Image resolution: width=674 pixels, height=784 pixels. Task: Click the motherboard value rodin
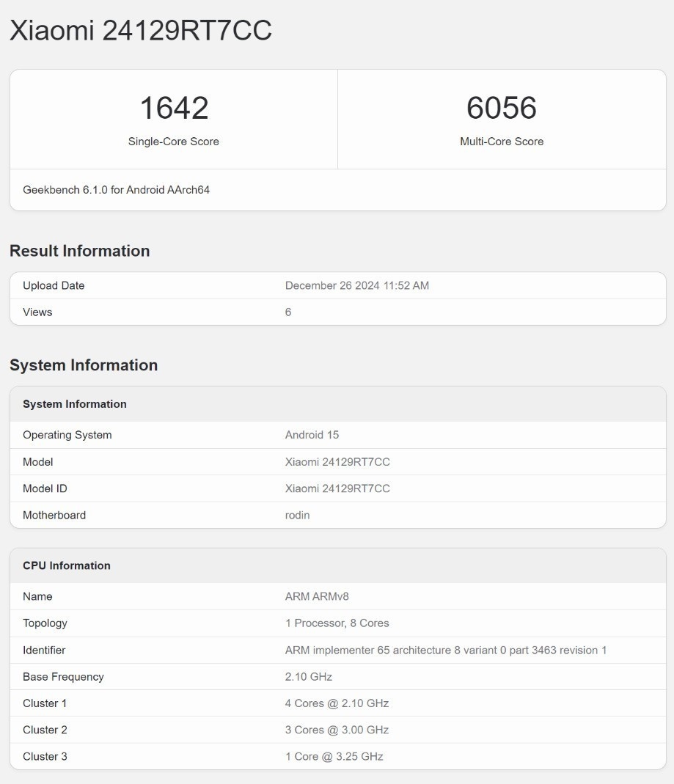298,515
